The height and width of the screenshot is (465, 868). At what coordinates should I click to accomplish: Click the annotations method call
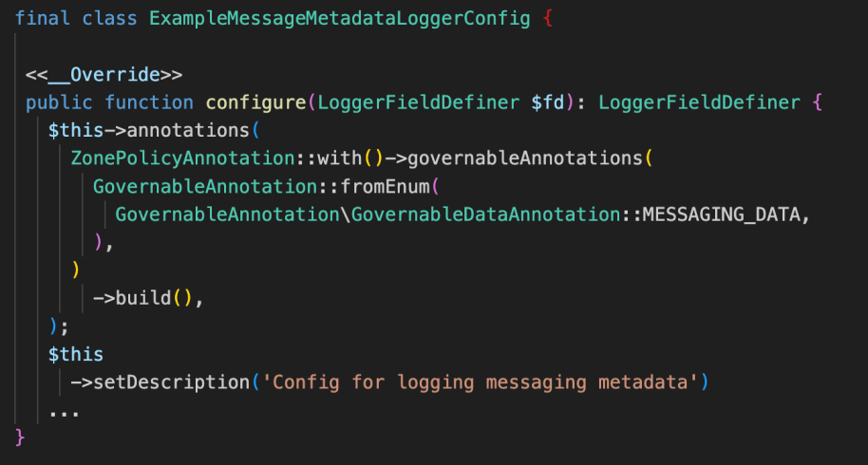[x=188, y=131]
